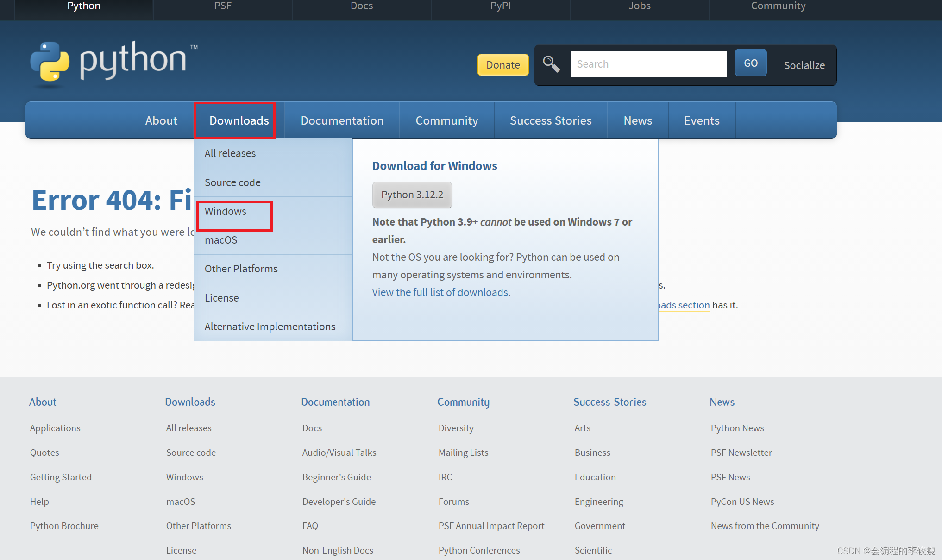Image resolution: width=942 pixels, height=560 pixels.
Task: Open Non-English Docs in the footer
Action: 338,550
